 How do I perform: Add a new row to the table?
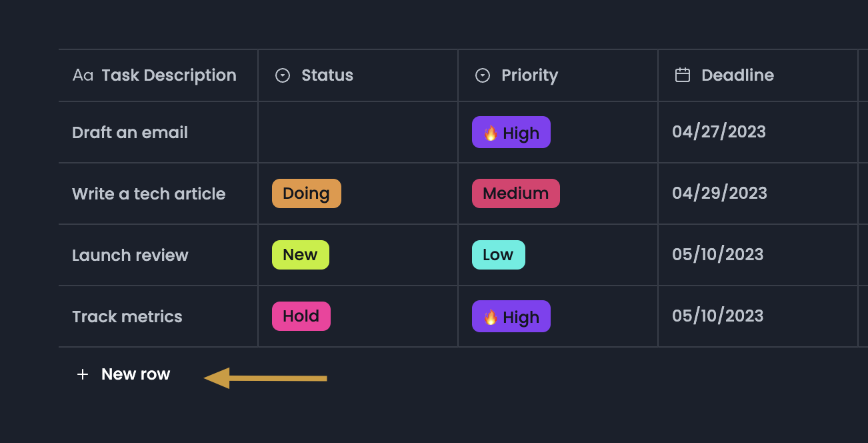click(x=135, y=374)
